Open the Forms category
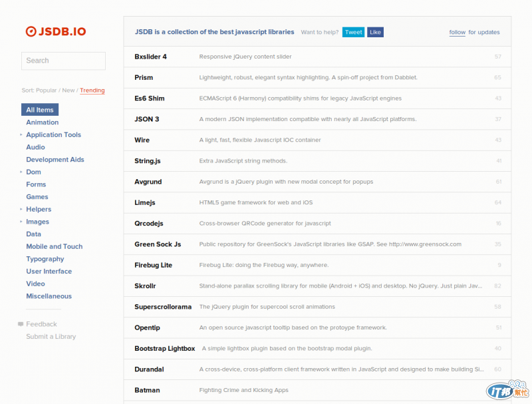This screenshot has height=404, width=532. pyautogui.click(x=36, y=184)
